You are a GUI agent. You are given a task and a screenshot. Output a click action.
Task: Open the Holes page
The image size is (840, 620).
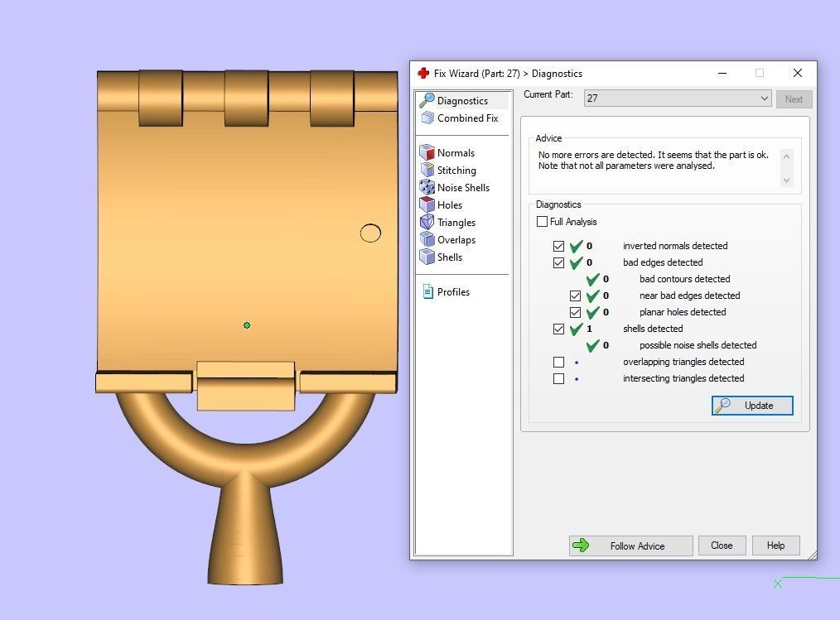click(450, 205)
